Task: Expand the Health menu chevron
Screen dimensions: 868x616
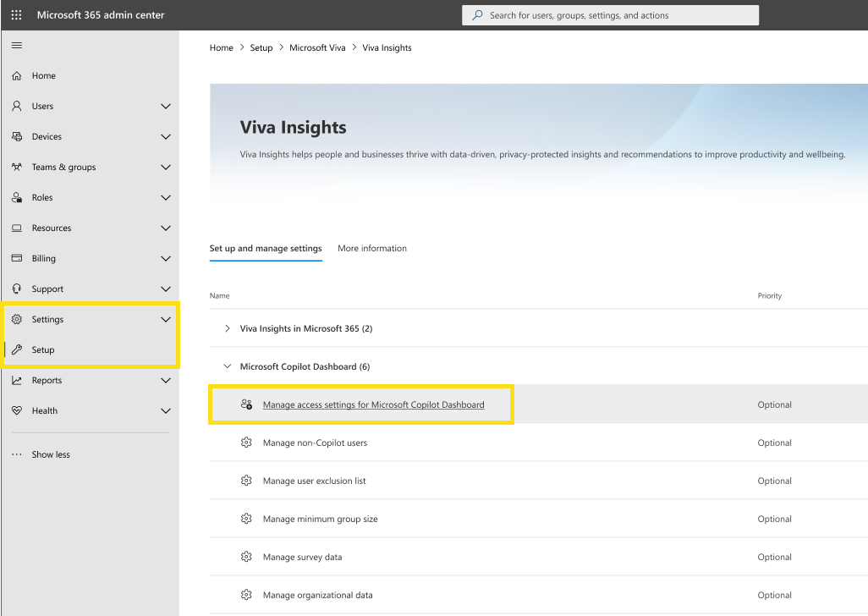Action: (166, 410)
